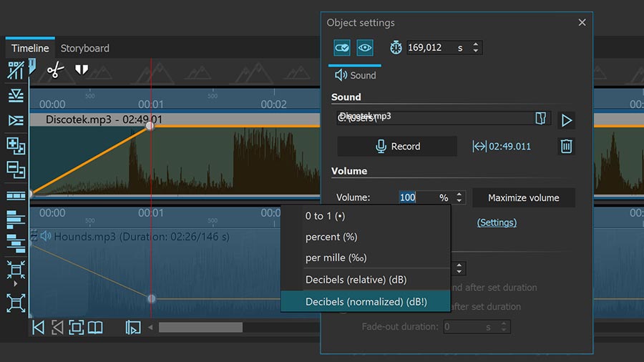The height and width of the screenshot is (362, 644).
Task: Click the fit-to-view icon at sidebar bottom
Action: [x=16, y=303]
